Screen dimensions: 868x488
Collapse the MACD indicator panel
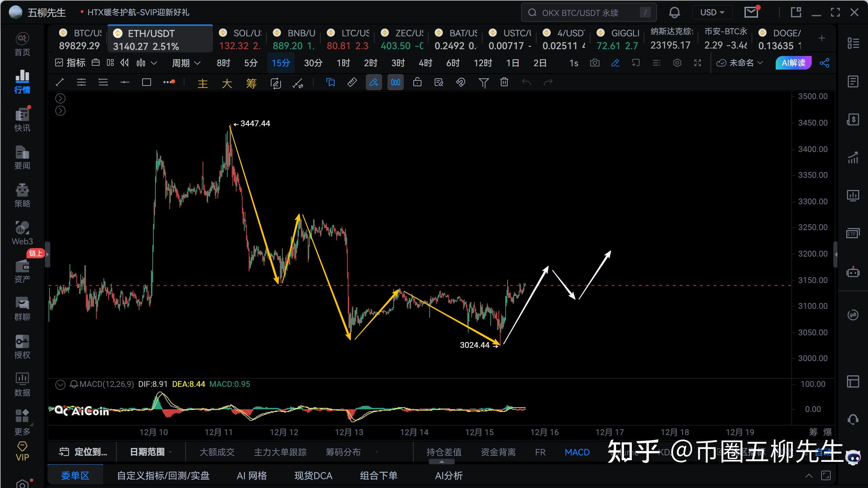pyautogui.click(x=60, y=384)
